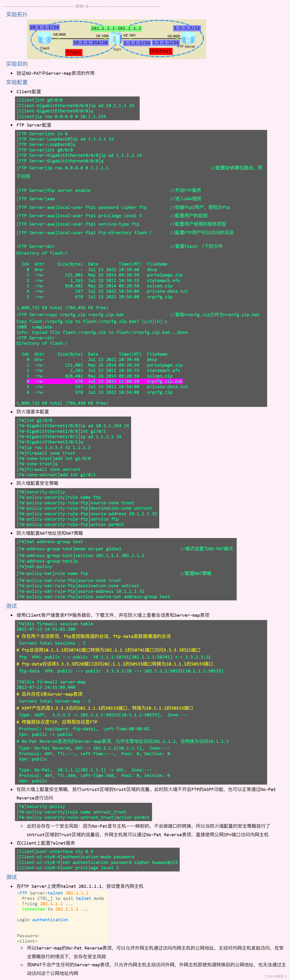Click the [FW]firewall zone trust line
The width and height of the screenshot is (290, 980).
coord(46,453)
